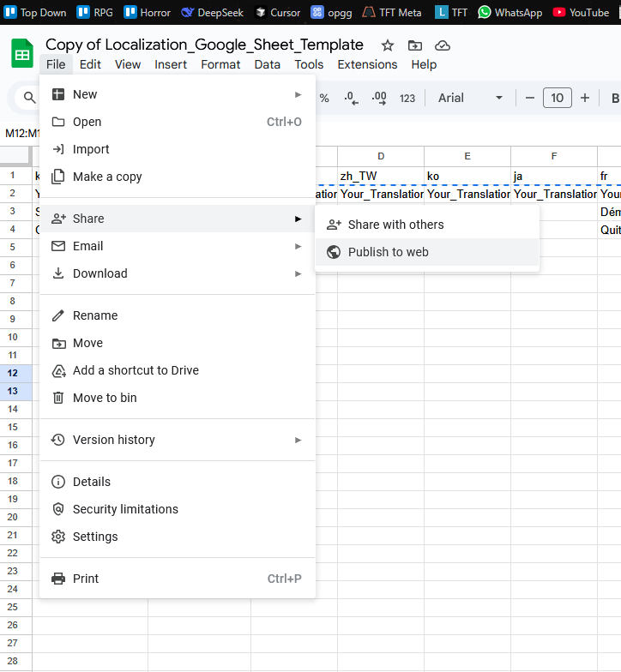Select Move to bin
The height and width of the screenshot is (672, 621).
pyautogui.click(x=177, y=398)
